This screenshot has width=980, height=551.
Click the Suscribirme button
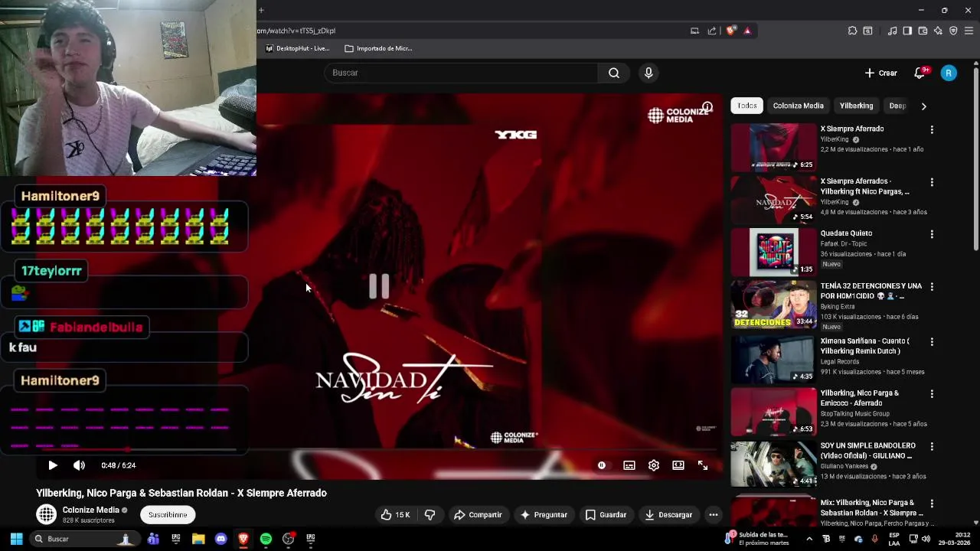168,515
